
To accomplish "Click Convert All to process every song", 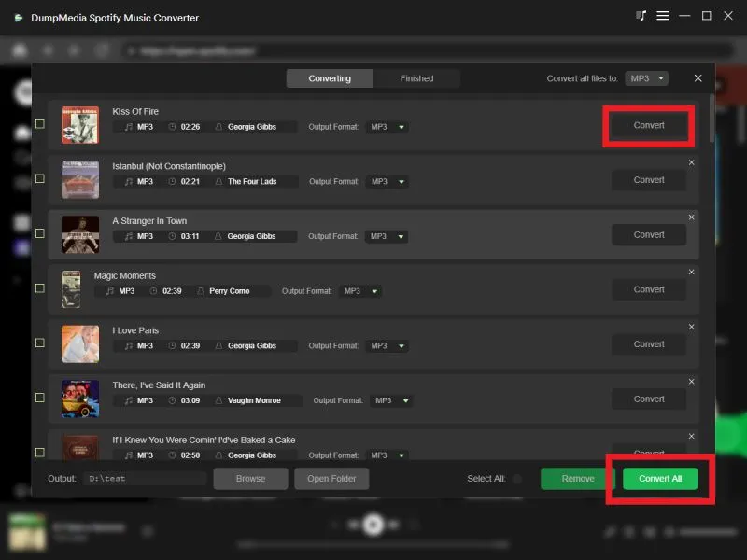I will click(659, 478).
